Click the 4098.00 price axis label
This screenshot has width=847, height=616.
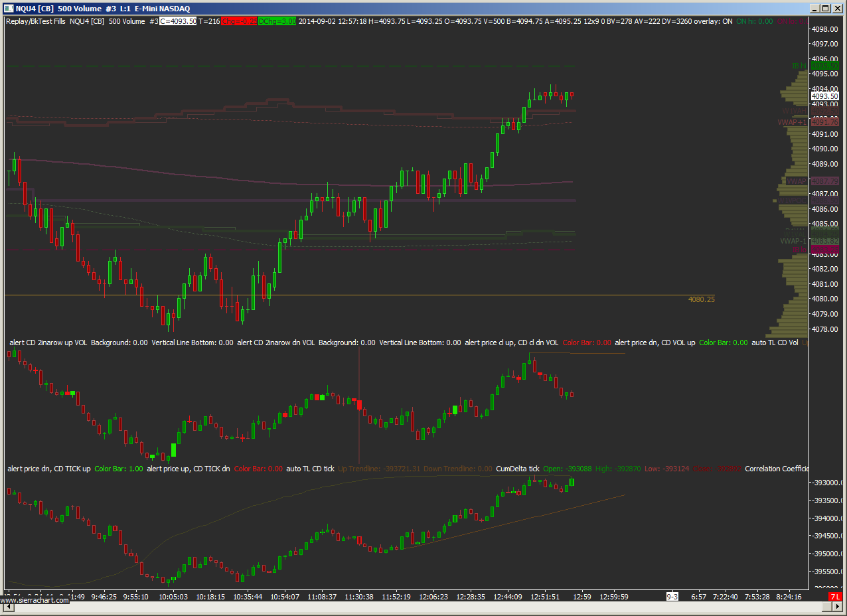[x=825, y=29]
